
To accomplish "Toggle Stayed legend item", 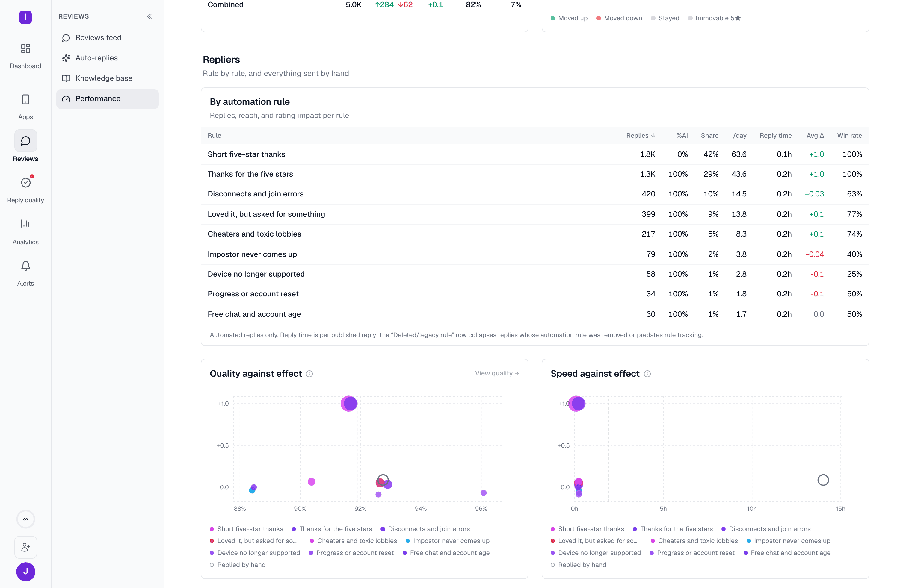I will click(665, 18).
